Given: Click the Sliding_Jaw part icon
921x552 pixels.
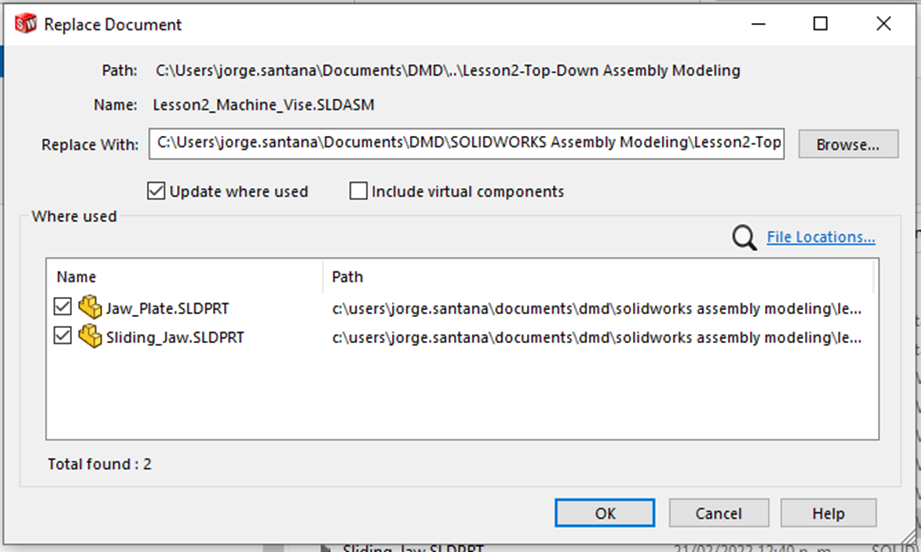Looking at the screenshot, I should coord(90,336).
